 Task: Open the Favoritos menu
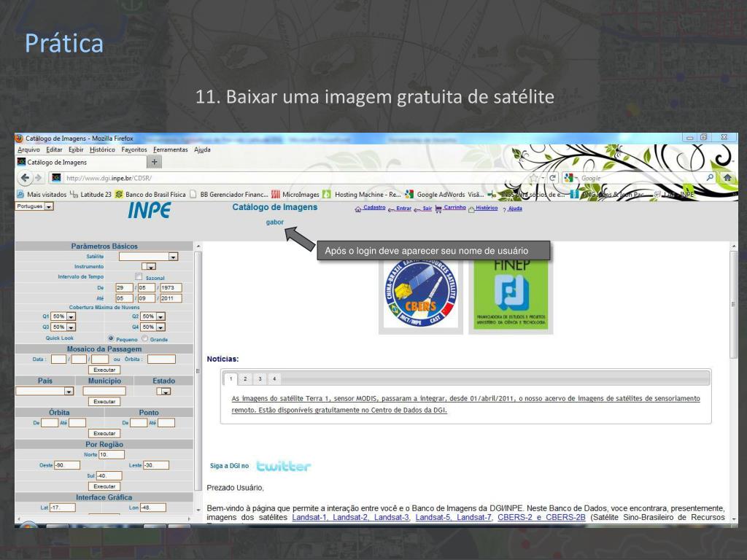[134, 149]
